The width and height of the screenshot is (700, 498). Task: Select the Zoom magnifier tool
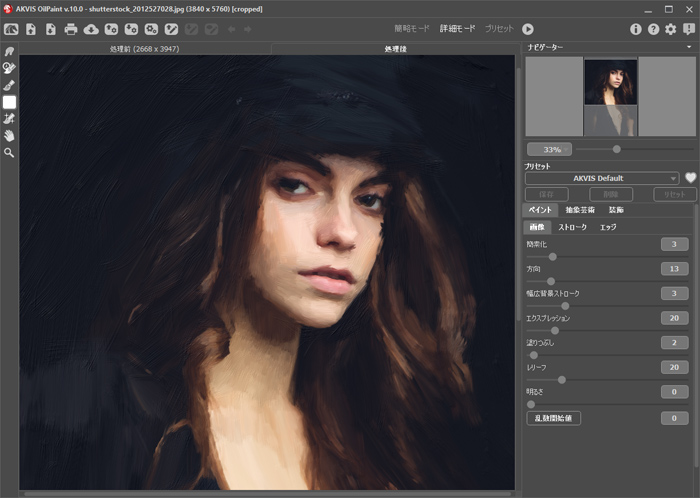tap(9, 152)
